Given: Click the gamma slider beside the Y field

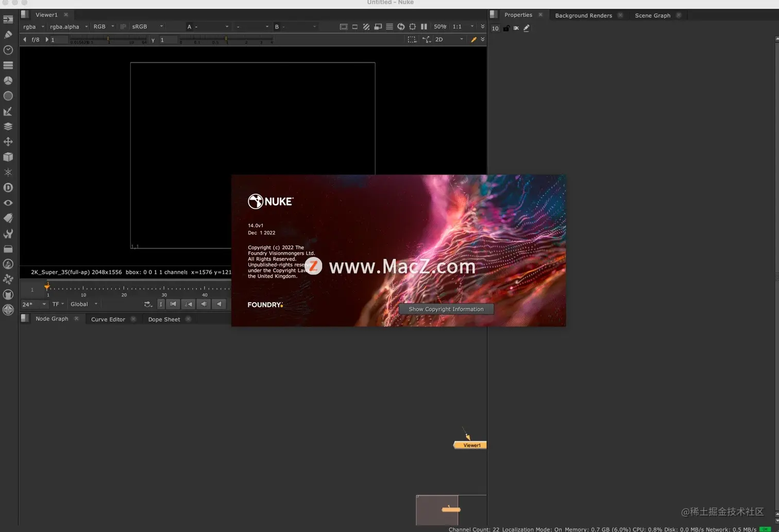Looking at the screenshot, I should pyautogui.click(x=226, y=40).
